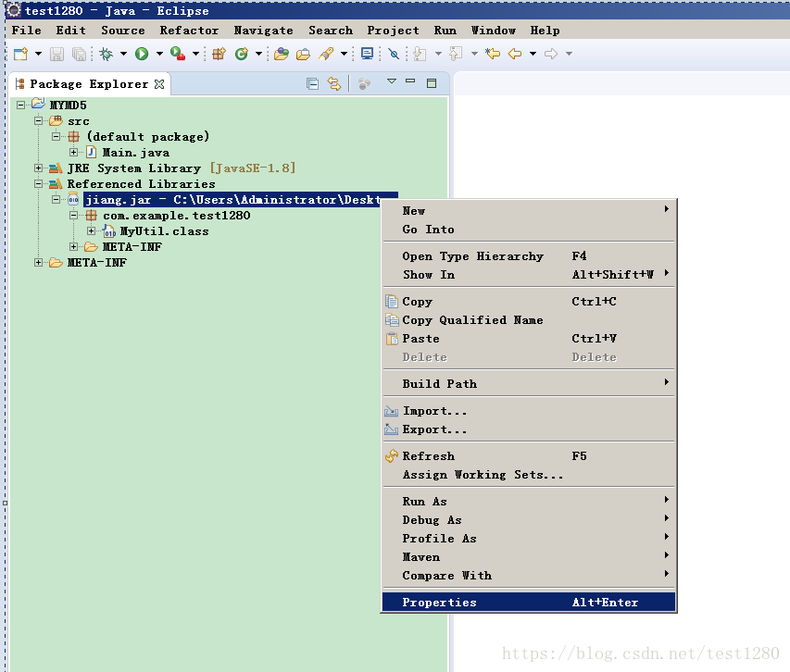Screen dimensions: 790x672
Task: Choose Refresh in the context menu
Action: click(x=529, y=455)
